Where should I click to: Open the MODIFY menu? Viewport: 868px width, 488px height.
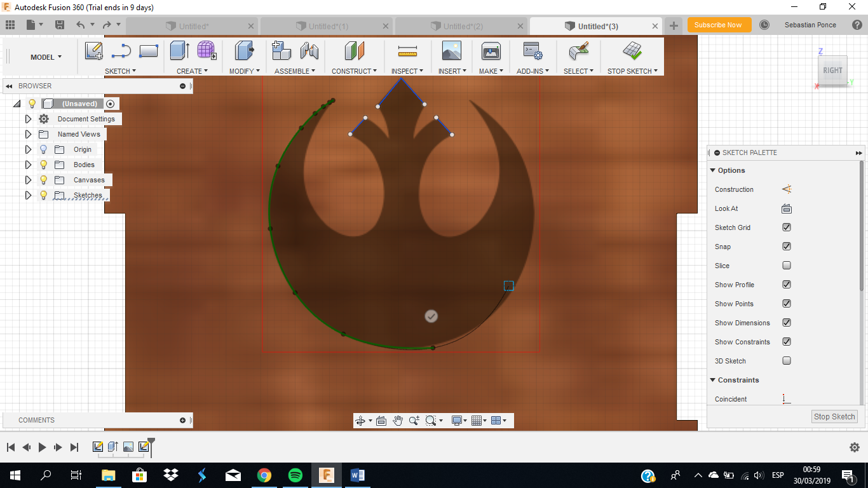[x=245, y=71]
